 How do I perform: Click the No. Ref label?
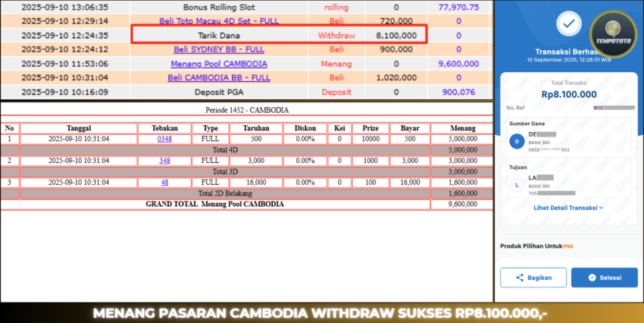click(515, 108)
